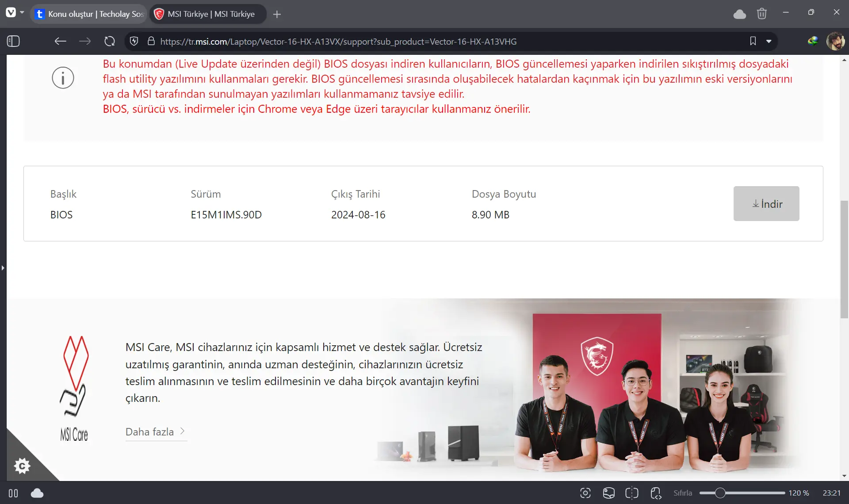
Task: Expand hidden panel via left edge arrow
Action: (3, 268)
